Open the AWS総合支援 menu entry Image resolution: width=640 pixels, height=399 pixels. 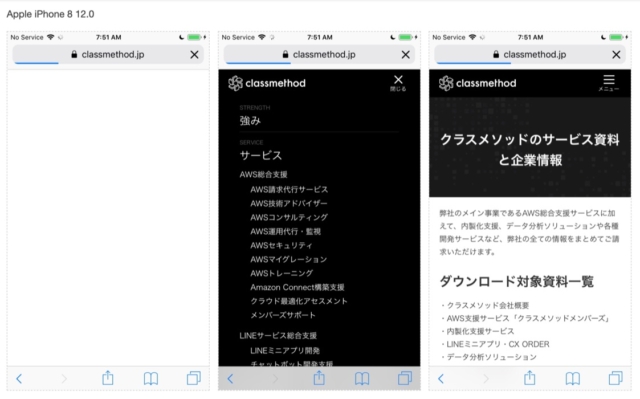click(264, 175)
